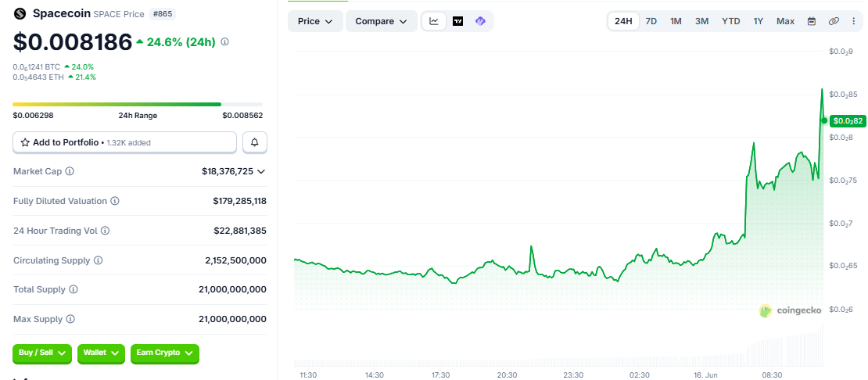Screen dimensions: 868x380
Task: Open the Price dropdown
Action: [315, 21]
